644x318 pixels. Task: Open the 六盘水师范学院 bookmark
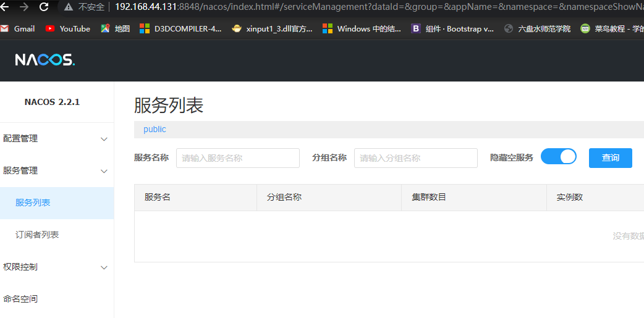(x=537, y=29)
